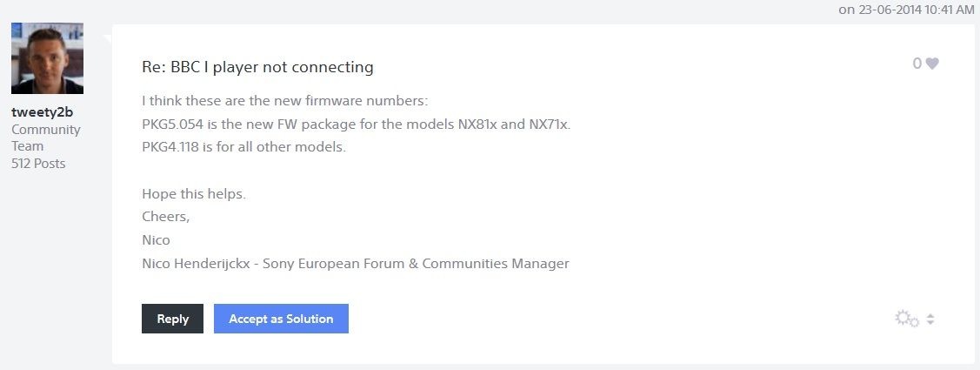Click the post timestamp 23-06-2014 10:41 AM

[906, 10]
